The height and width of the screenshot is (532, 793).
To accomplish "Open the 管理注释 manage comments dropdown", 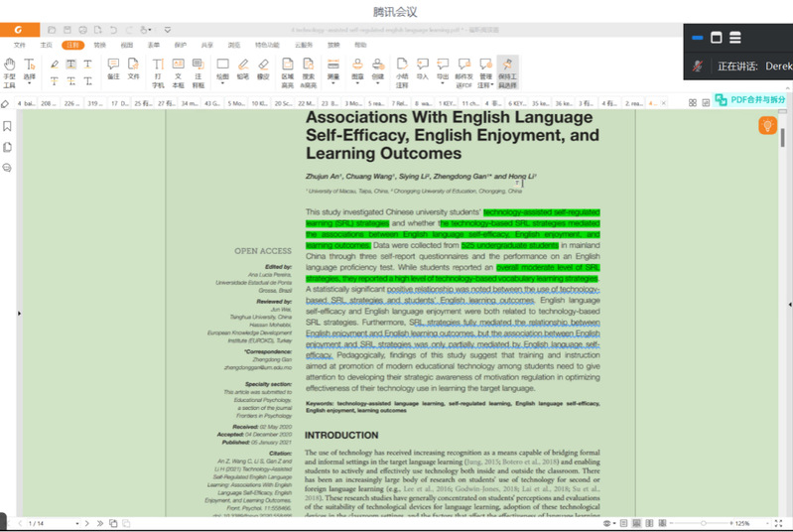I will pos(485,72).
